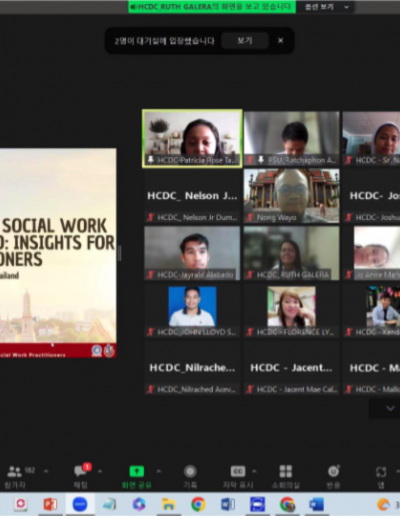Image resolution: width=400 pixels, height=516 pixels.
Task: Select HCDC_Nilrache... large name tile
Action: (192, 368)
